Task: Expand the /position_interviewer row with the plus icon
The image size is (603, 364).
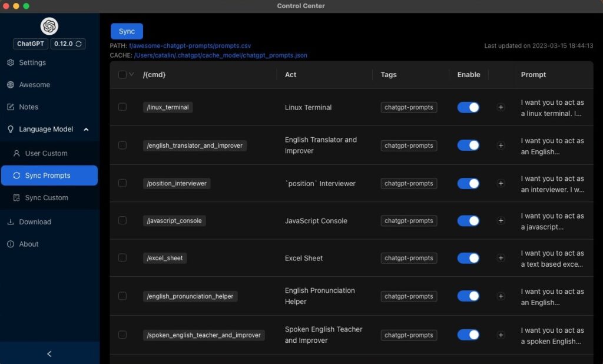Action: pyautogui.click(x=501, y=184)
